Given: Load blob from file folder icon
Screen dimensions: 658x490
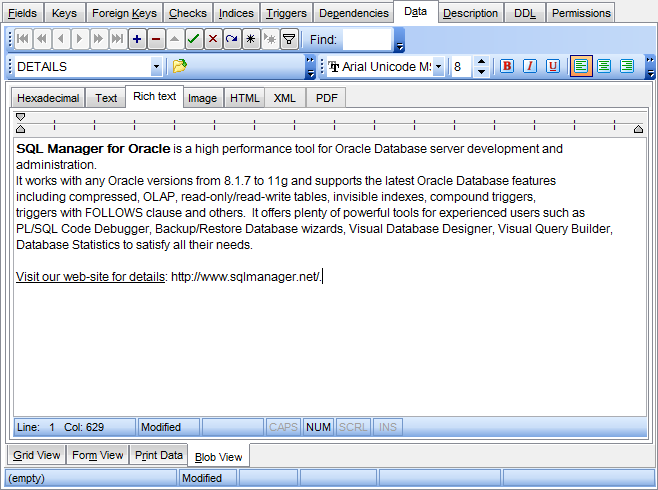Looking at the screenshot, I should pos(180,66).
